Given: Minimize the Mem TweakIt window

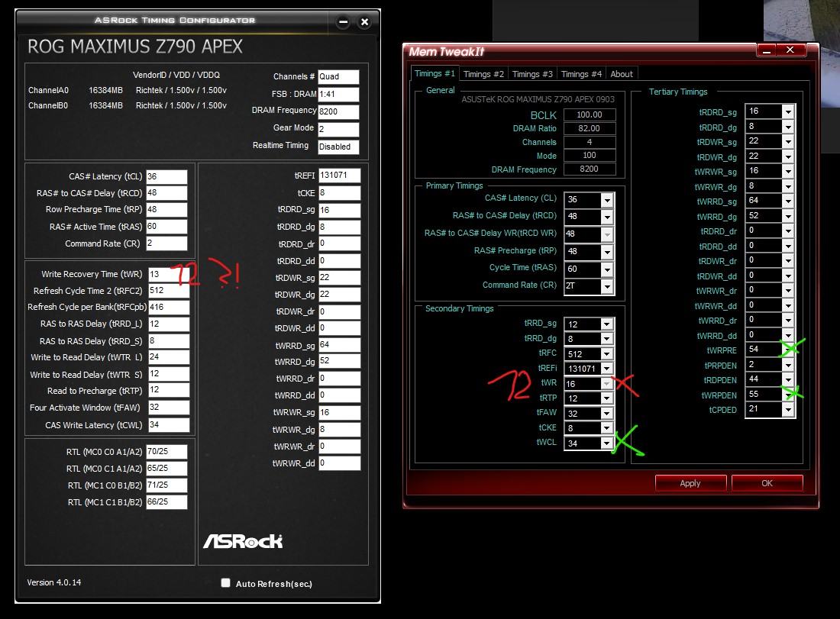Looking at the screenshot, I should [766, 50].
